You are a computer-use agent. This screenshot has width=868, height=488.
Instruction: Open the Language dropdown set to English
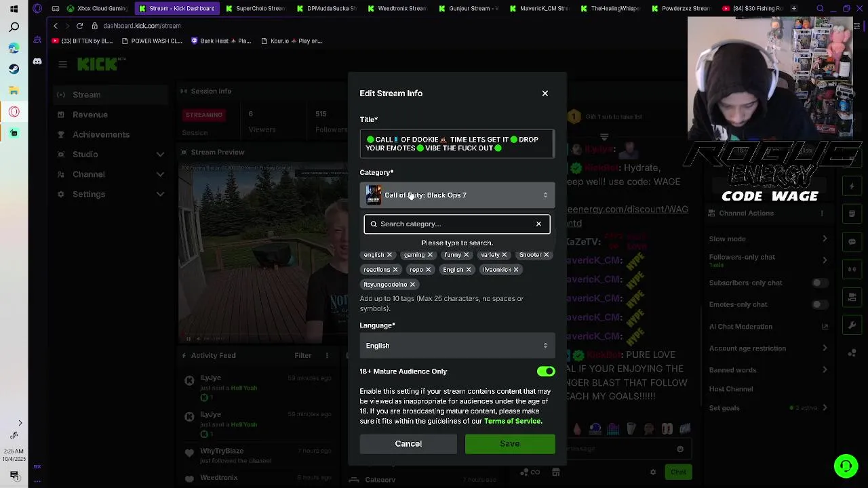coord(457,346)
